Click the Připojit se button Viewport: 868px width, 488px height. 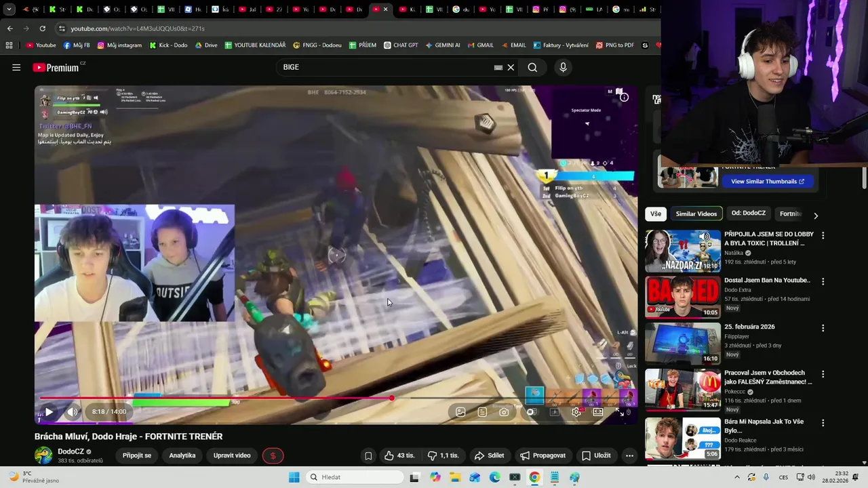137,455
